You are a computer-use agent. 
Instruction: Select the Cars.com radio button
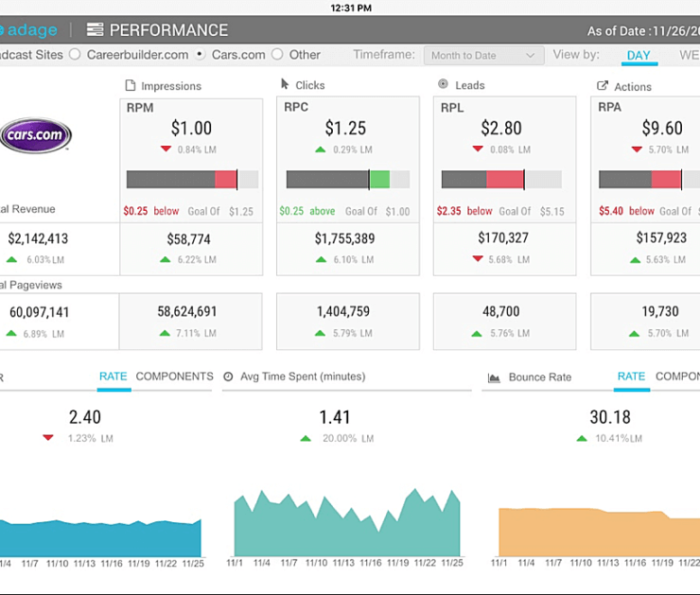pos(200,55)
